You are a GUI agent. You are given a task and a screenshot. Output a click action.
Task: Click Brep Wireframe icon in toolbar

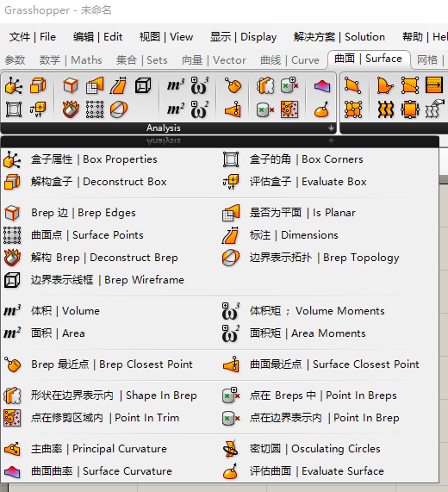pos(143,85)
